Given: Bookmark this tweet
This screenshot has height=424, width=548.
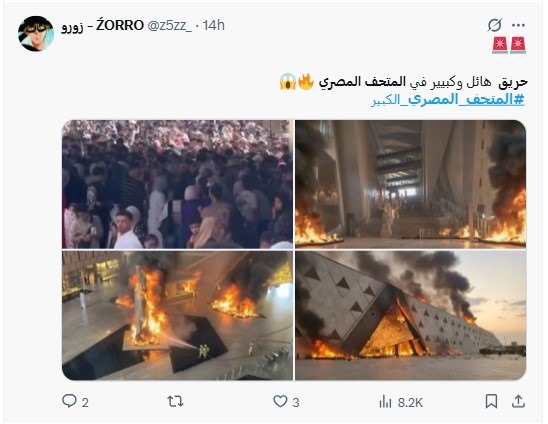Looking at the screenshot, I should point(491,401).
